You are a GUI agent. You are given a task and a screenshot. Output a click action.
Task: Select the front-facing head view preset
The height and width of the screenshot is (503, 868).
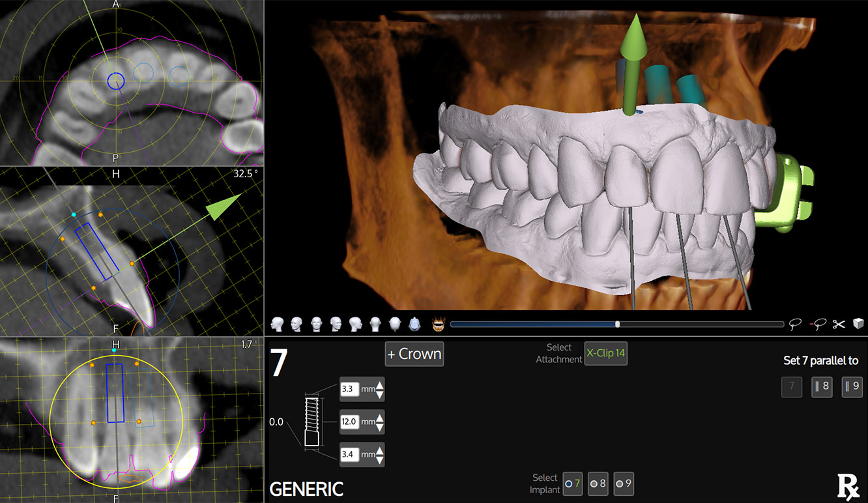click(317, 324)
